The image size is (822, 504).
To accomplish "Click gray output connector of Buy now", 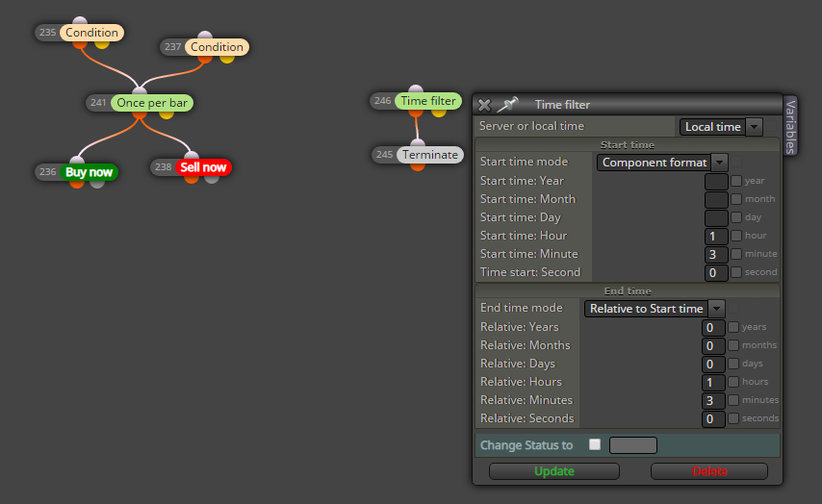I will click(97, 184).
